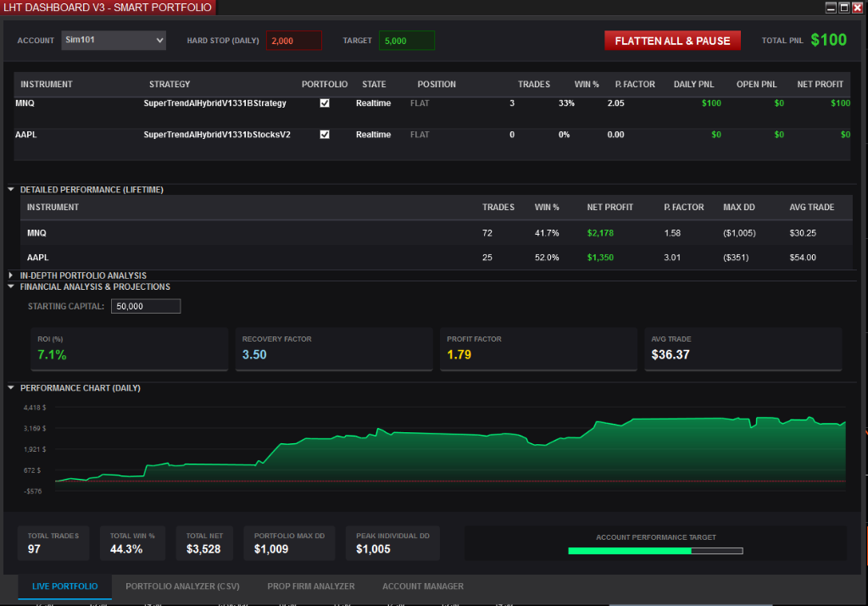Click MNQ profit factor 2.05
This screenshot has width=868, height=606.
coord(615,103)
